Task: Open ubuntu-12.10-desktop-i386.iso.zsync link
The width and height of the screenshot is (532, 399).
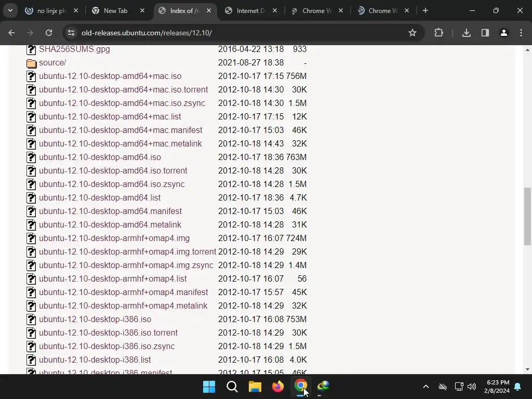Action: (107, 346)
